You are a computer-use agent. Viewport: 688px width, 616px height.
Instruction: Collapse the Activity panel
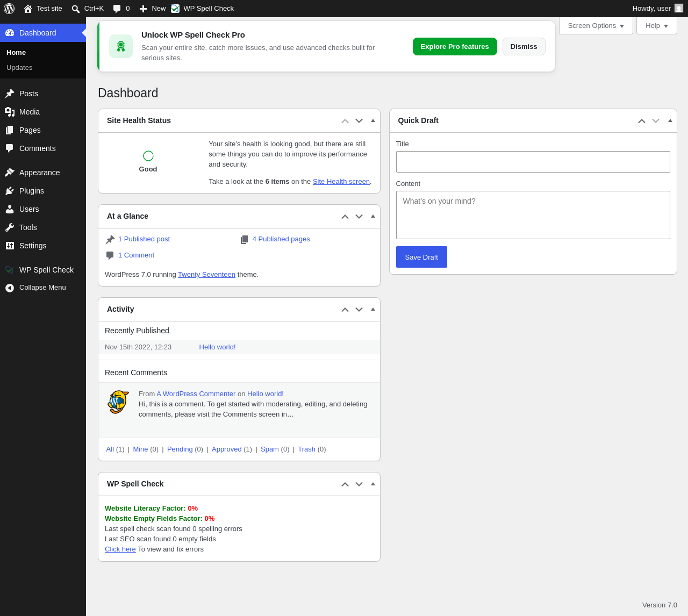tap(373, 309)
